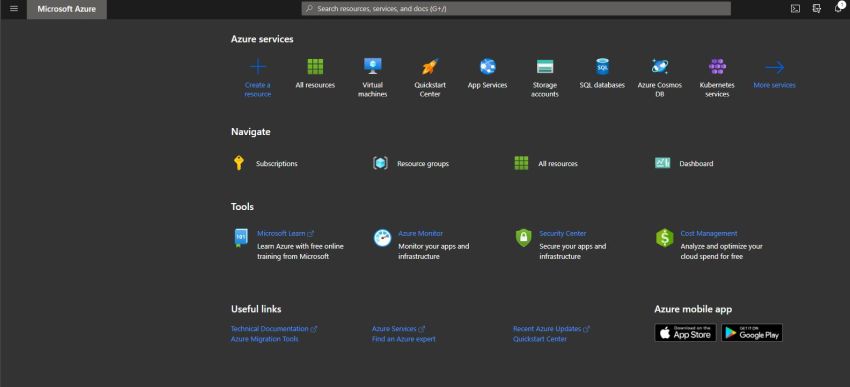This screenshot has width=850, height=387.
Task: Click the Create a resource plus icon
Action: [257, 67]
